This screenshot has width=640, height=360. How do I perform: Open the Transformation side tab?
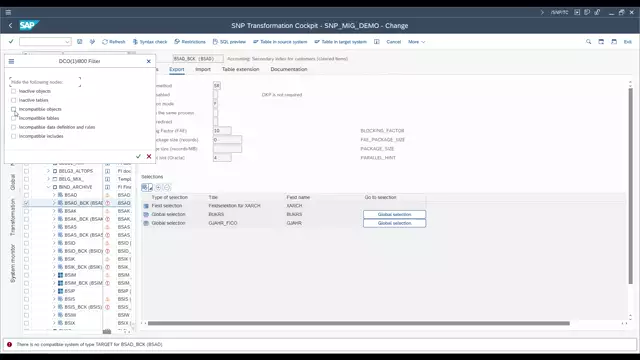pos(13,217)
